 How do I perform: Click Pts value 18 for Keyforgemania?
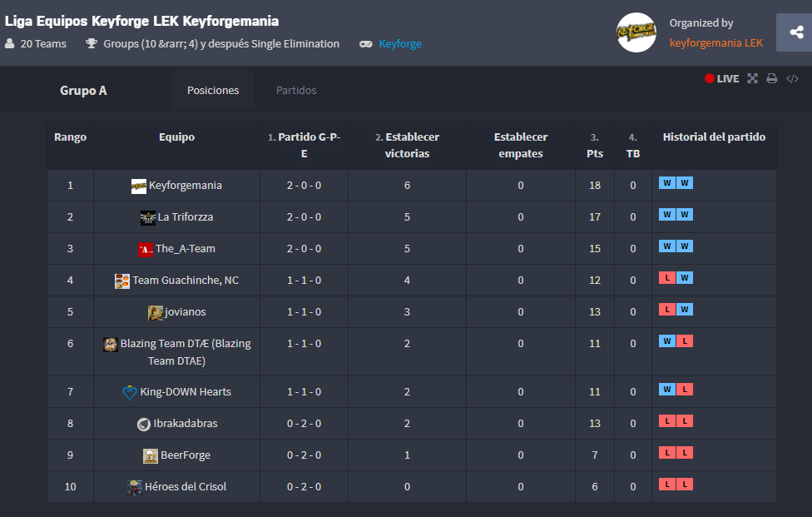pyautogui.click(x=595, y=186)
